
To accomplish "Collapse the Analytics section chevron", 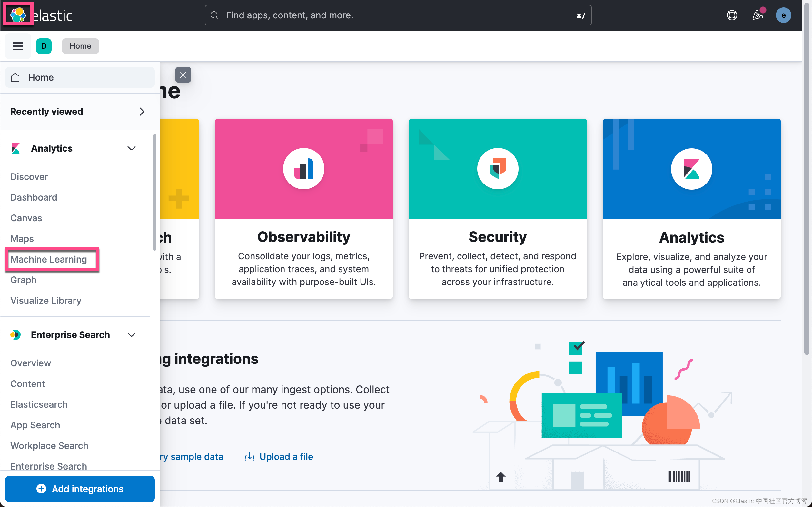I will coord(132,148).
